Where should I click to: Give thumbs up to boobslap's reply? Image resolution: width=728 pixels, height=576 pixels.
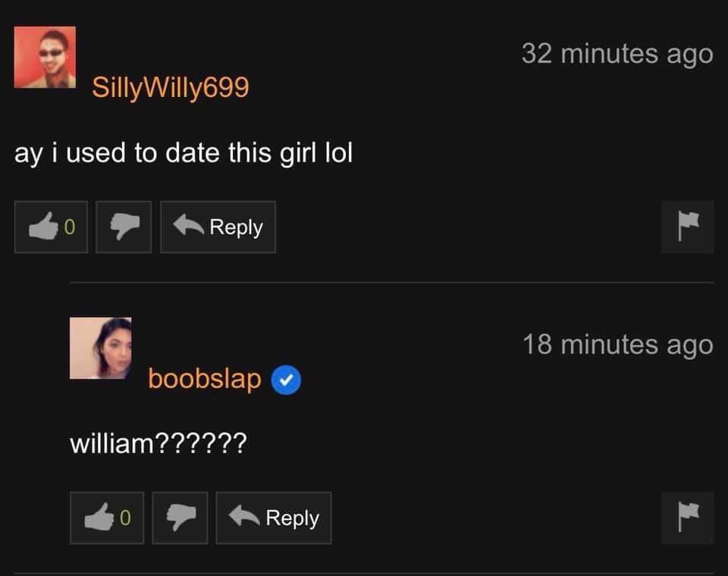[x=107, y=518]
